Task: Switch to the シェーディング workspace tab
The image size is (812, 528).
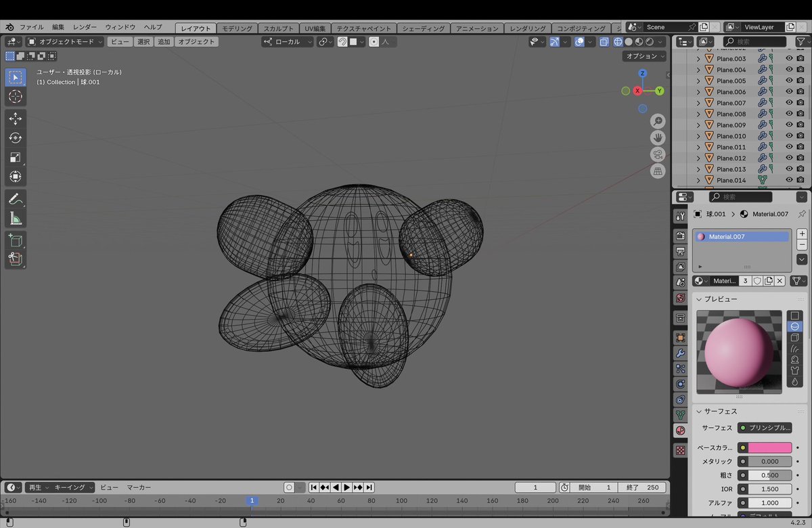Action: [423, 28]
